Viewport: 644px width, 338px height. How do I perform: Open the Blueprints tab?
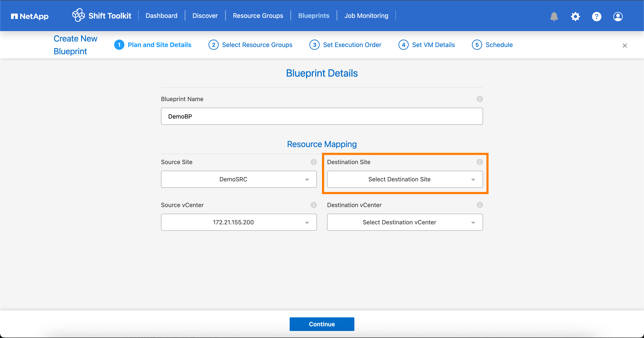314,16
